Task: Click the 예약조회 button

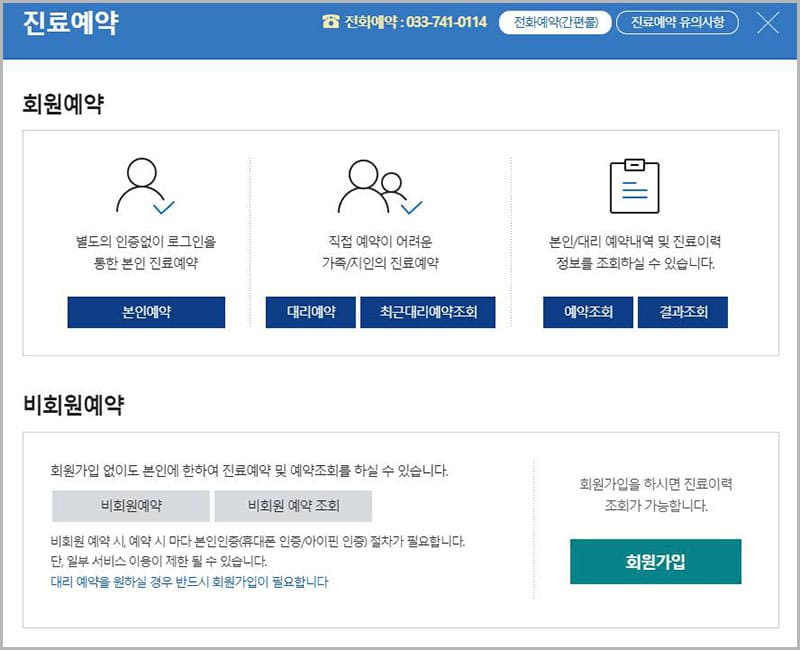Action: [x=588, y=312]
